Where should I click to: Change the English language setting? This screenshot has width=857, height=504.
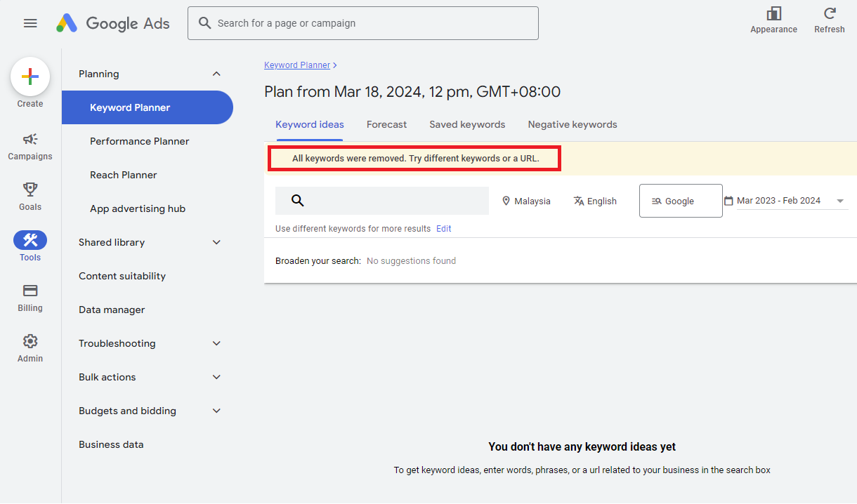(595, 201)
